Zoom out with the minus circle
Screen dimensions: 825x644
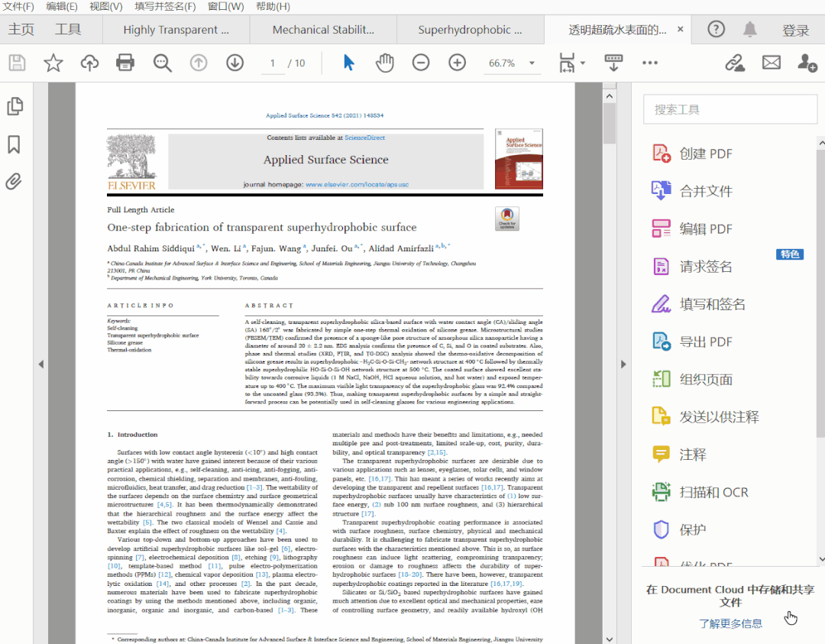pyautogui.click(x=421, y=63)
